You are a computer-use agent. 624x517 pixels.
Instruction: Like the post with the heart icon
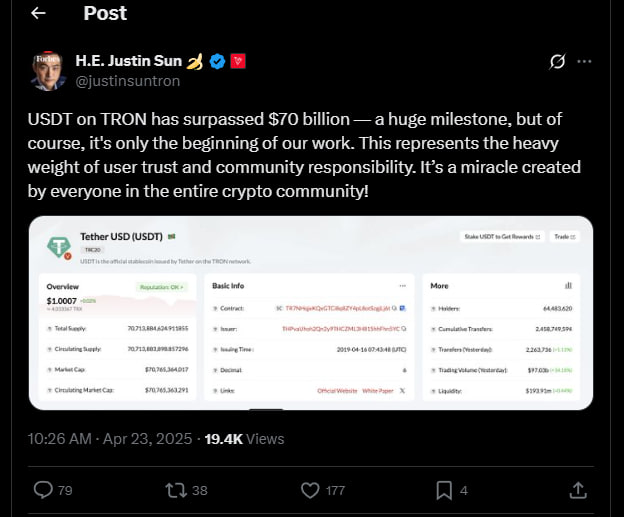coord(312,490)
